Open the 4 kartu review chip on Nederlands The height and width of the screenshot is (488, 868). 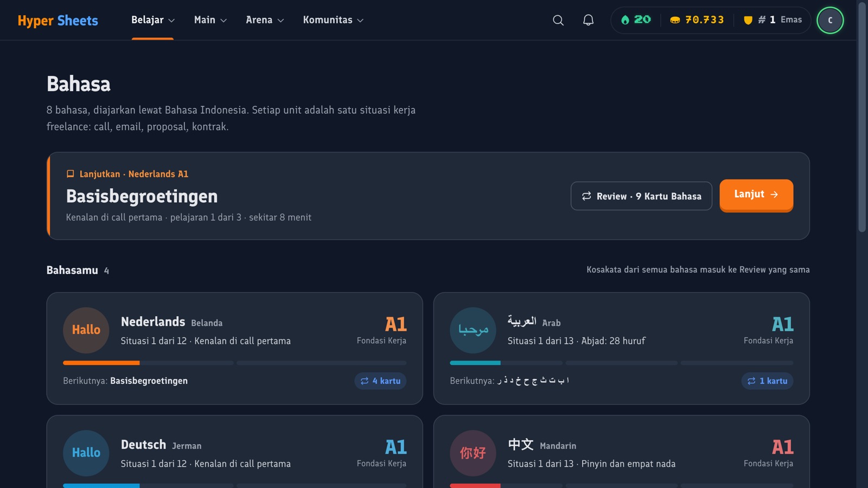point(380,381)
